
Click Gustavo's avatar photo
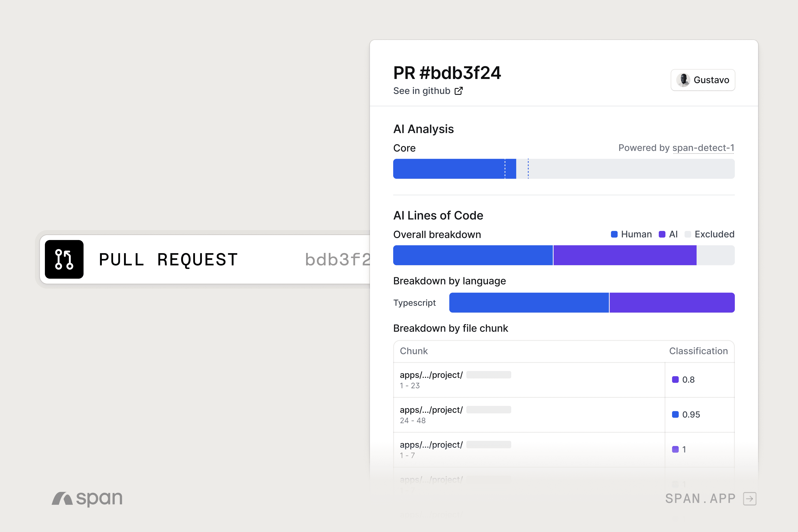point(683,80)
